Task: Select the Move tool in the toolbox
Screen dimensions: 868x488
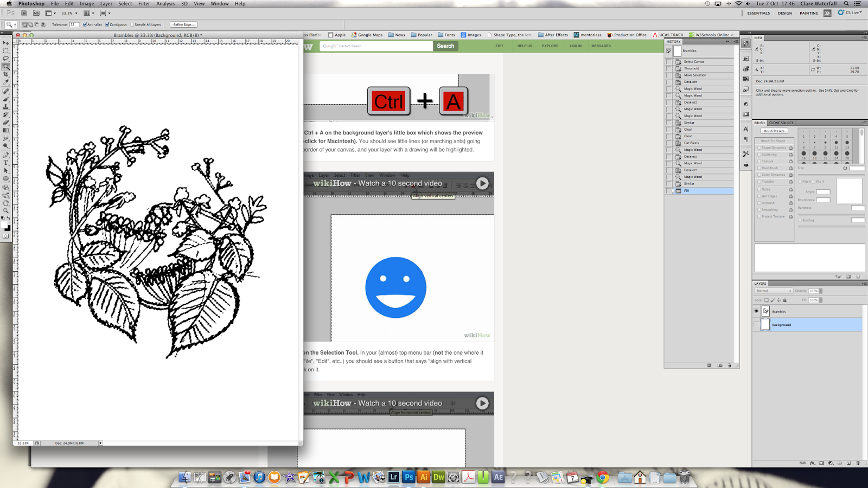Action: point(6,43)
